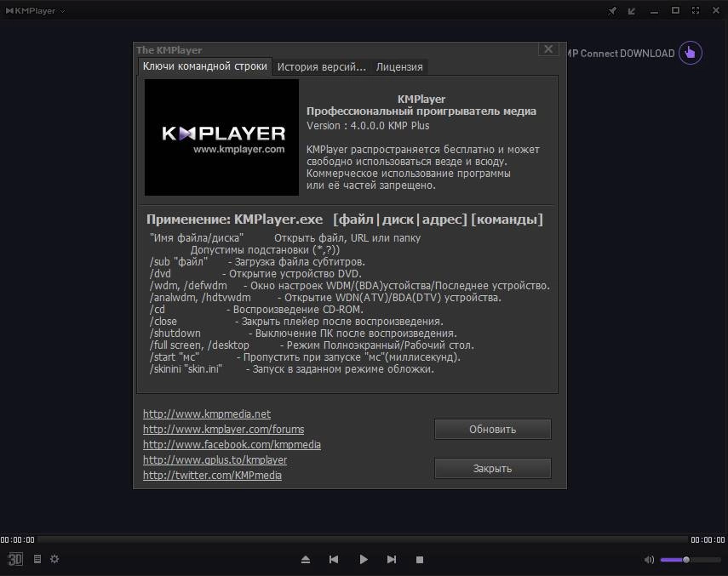Click the /wdm, /defwdm command entry
728x576 pixels.
tap(350, 286)
